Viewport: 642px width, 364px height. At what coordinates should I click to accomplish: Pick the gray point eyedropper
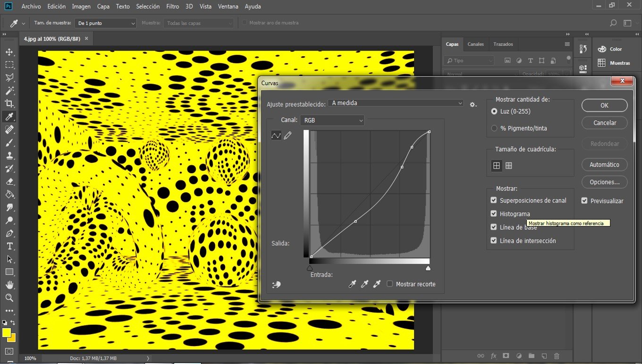364,284
